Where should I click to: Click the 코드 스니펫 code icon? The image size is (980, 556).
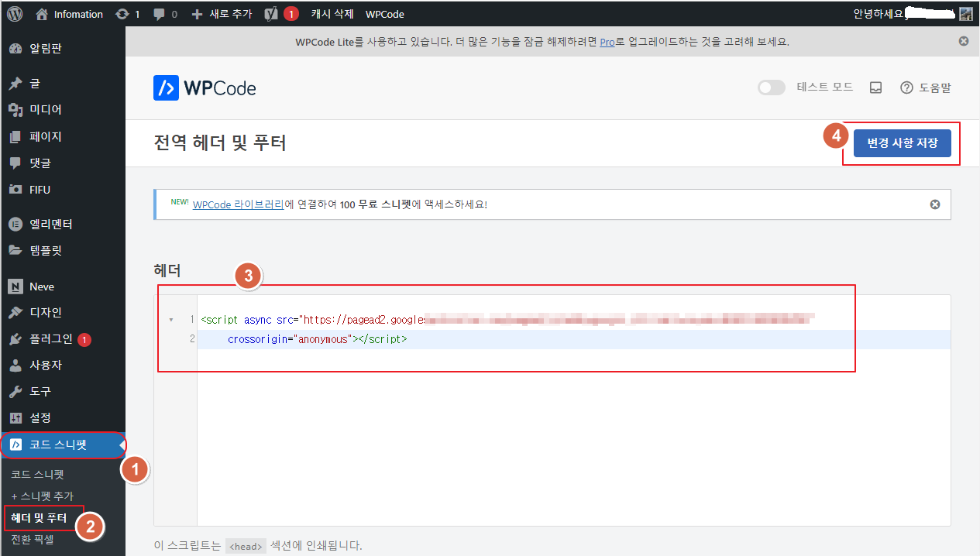(15, 444)
